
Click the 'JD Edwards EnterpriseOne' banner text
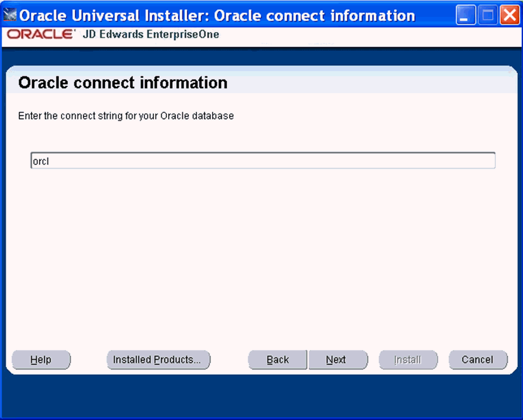click(151, 34)
